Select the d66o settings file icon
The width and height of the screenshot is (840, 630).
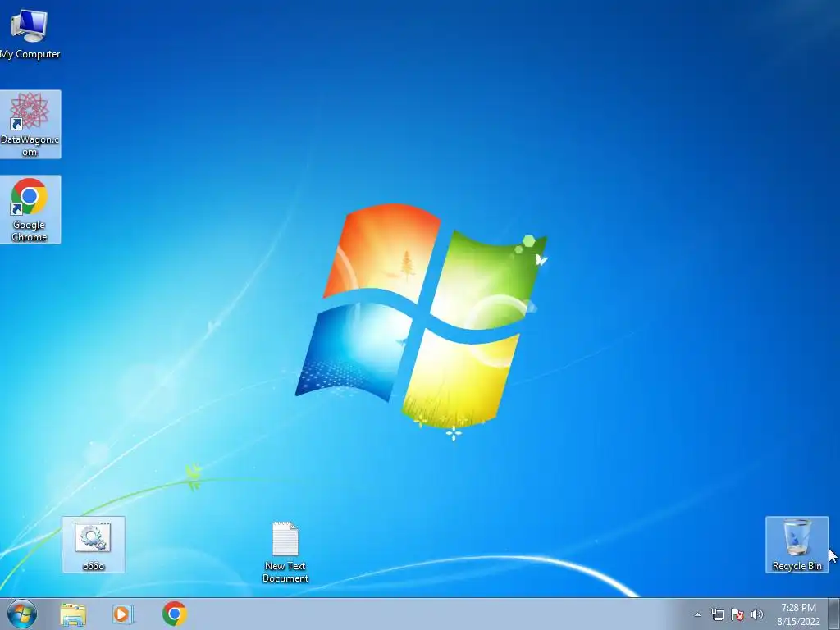pyautogui.click(x=94, y=545)
